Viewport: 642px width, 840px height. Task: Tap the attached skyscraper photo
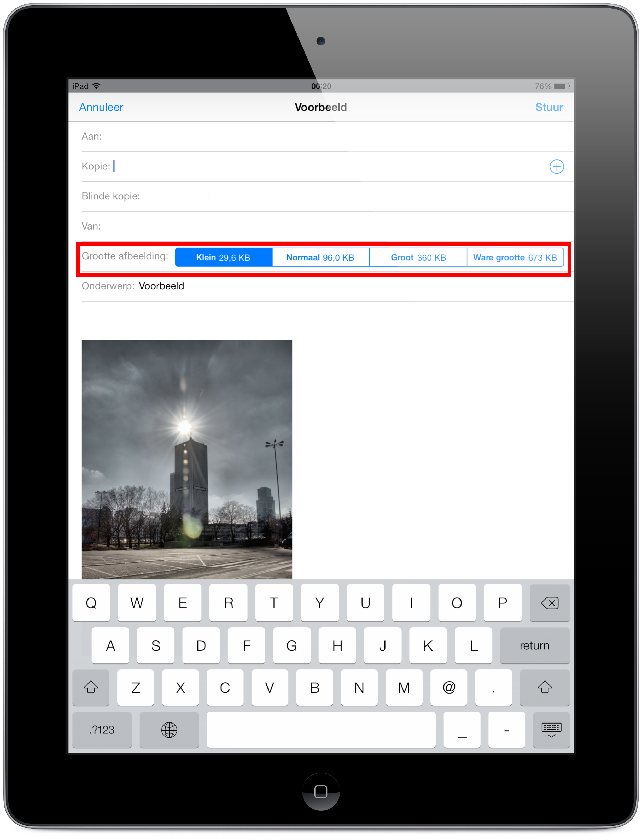[x=187, y=459]
